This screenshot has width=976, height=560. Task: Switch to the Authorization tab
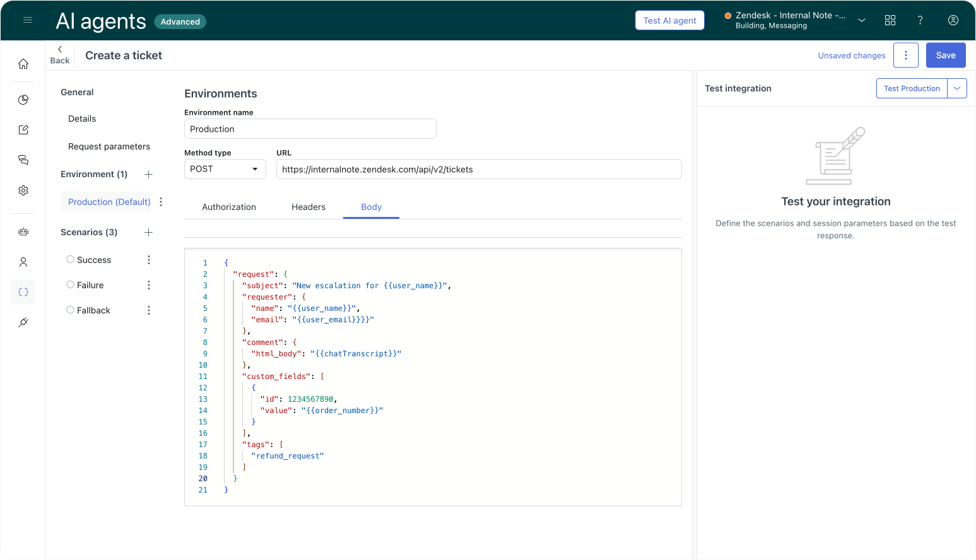(229, 207)
